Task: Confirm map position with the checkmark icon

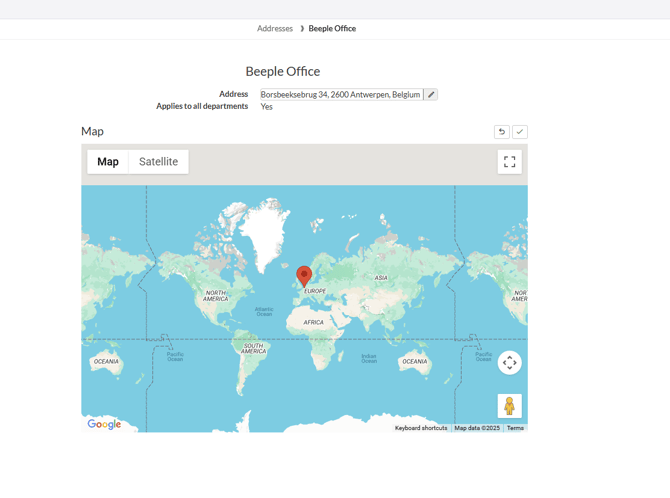Action: click(520, 132)
